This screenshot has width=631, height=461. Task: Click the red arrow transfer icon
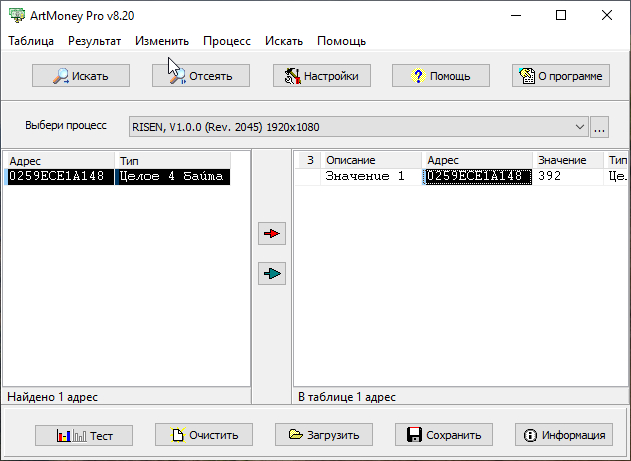coord(272,233)
